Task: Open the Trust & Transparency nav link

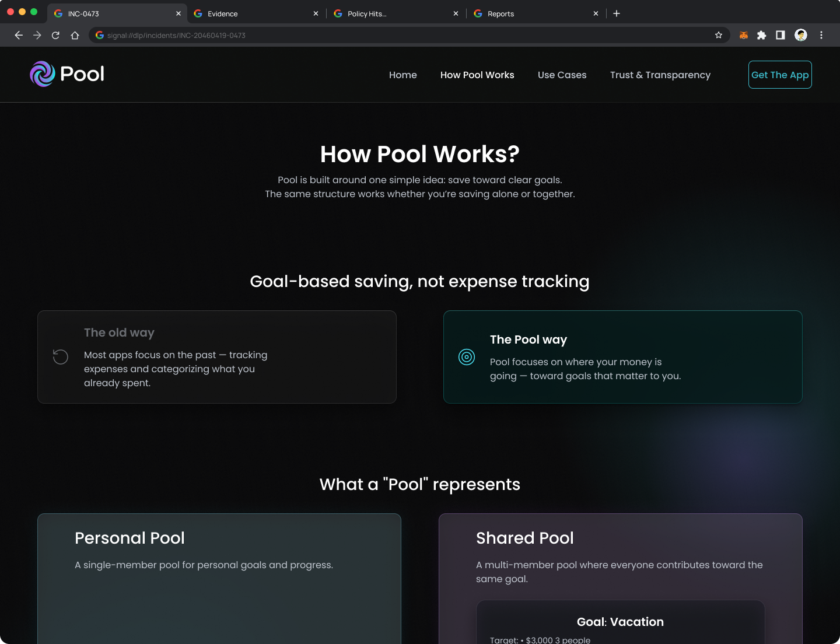Action: pos(660,75)
